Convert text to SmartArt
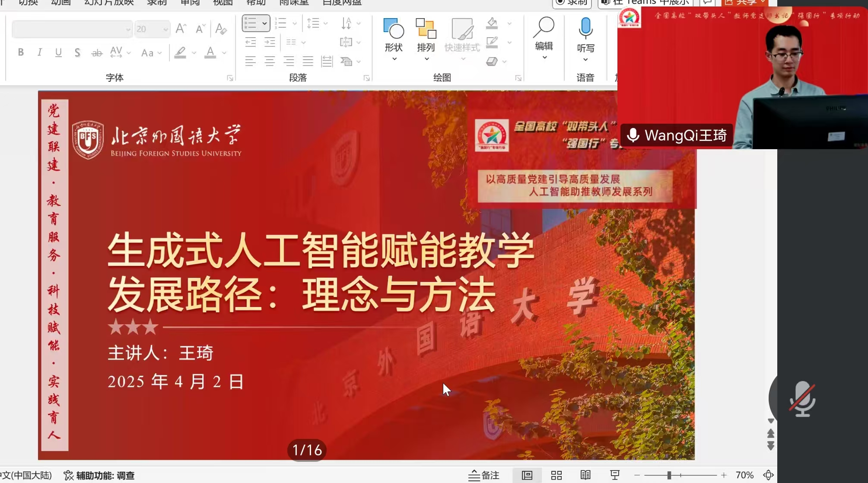The width and height of the screenshot is (868, 483). pyautogui.click(x=350, y=61)
